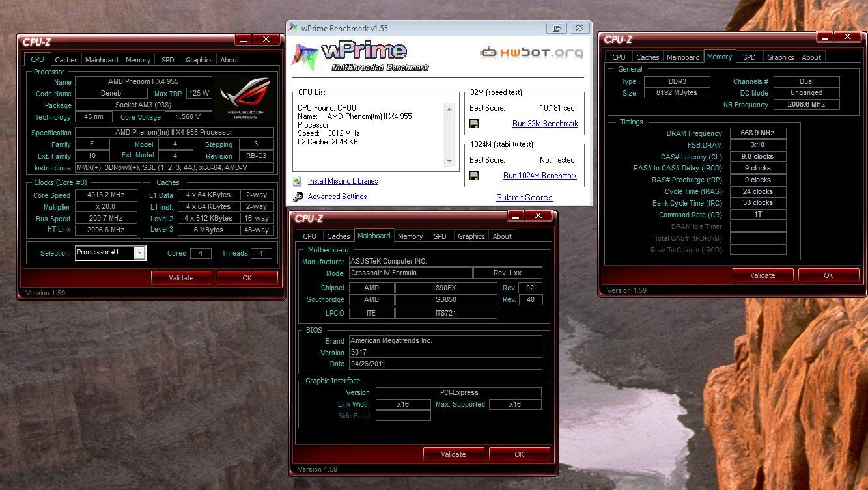Click the Bus Speed value 200.7 MHz
The image size is (868, 490).
[x=105, y=219]
